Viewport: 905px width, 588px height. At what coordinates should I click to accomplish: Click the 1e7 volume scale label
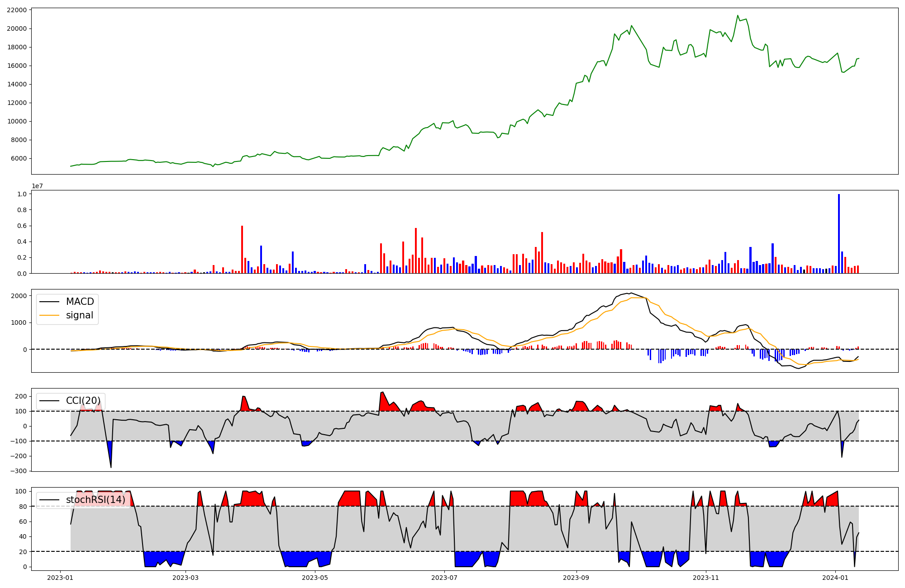[37, 186]
